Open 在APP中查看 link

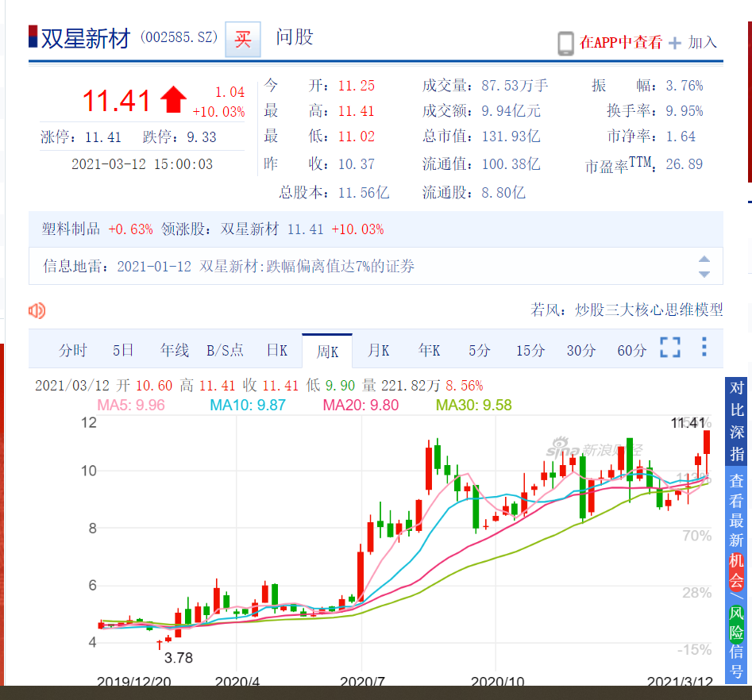621,42
